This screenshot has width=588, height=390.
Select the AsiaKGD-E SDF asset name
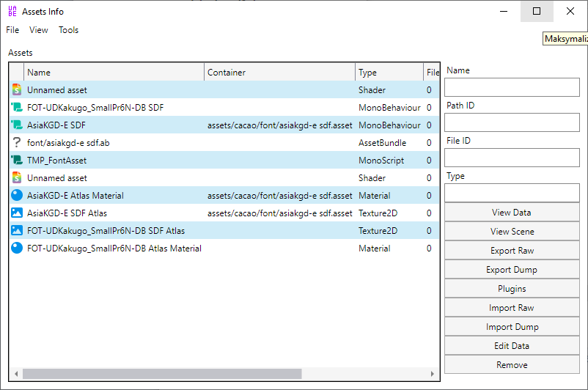click(x=56, y=125)
